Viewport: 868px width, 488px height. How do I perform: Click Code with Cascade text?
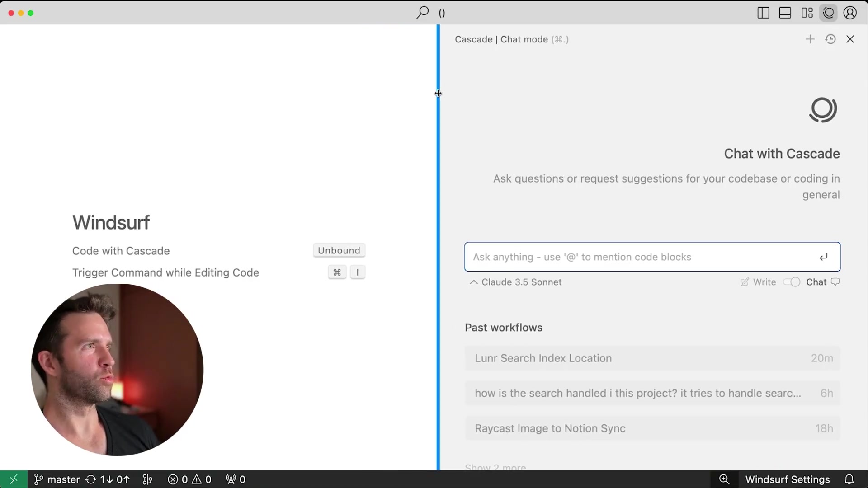pyautogui.click(x=121, y=251)
